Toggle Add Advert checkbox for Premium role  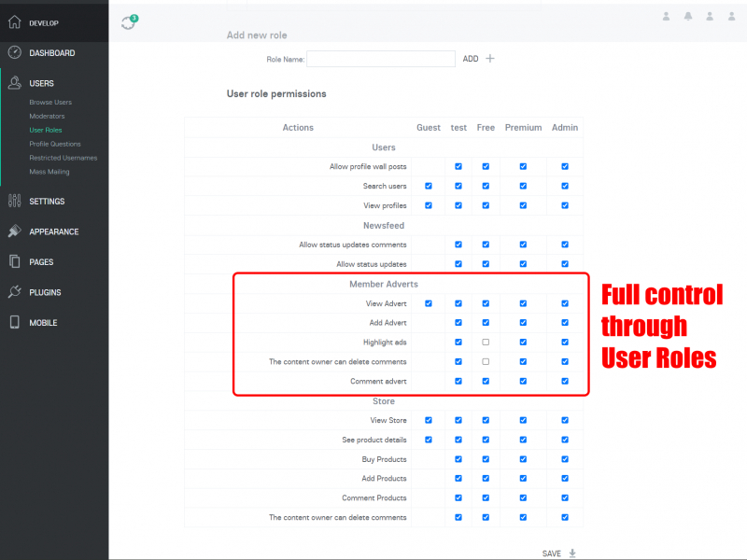(523, 323)
